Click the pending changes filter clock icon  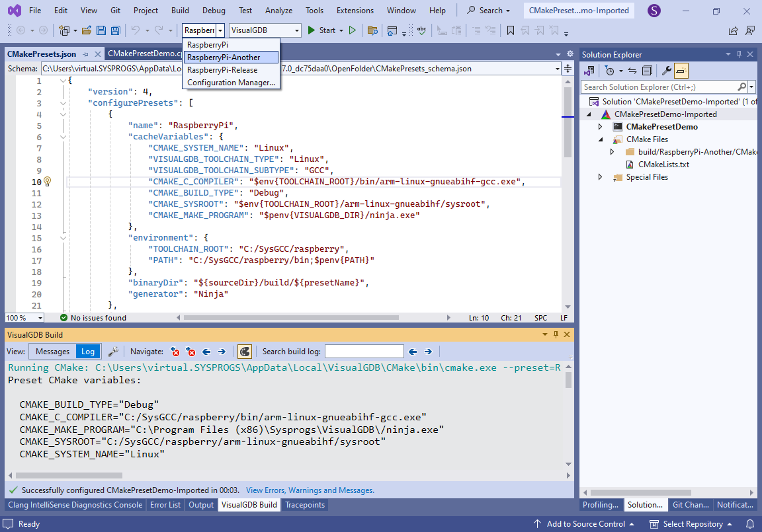pyautogui.click(x=610, y=71)
